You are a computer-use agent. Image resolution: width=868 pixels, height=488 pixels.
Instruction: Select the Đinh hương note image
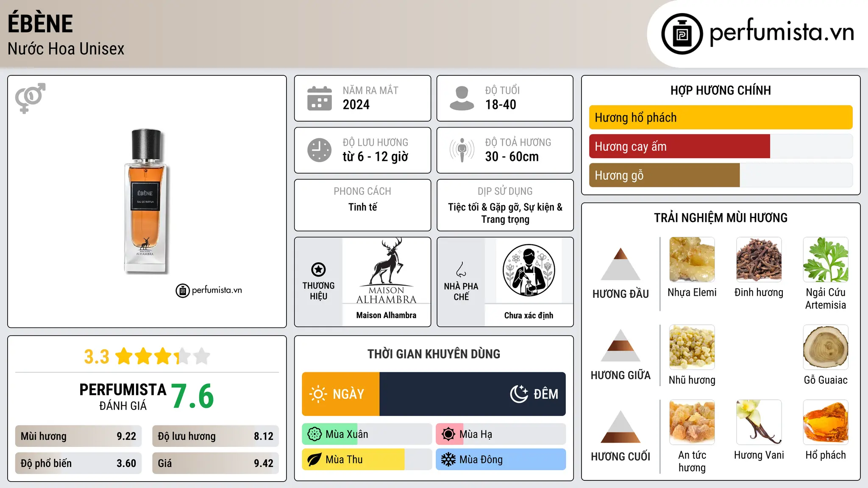coord(759,260)
